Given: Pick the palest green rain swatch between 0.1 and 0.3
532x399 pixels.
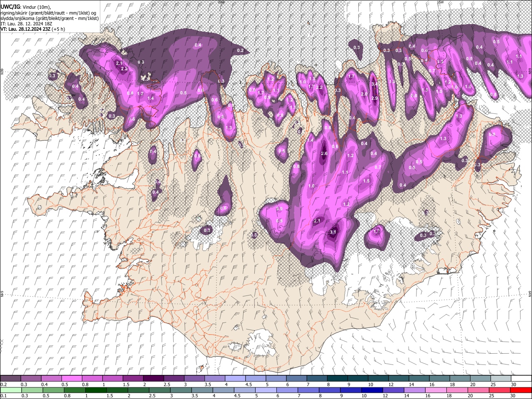Looking at the screenshot, I should (x=11, y=390).
